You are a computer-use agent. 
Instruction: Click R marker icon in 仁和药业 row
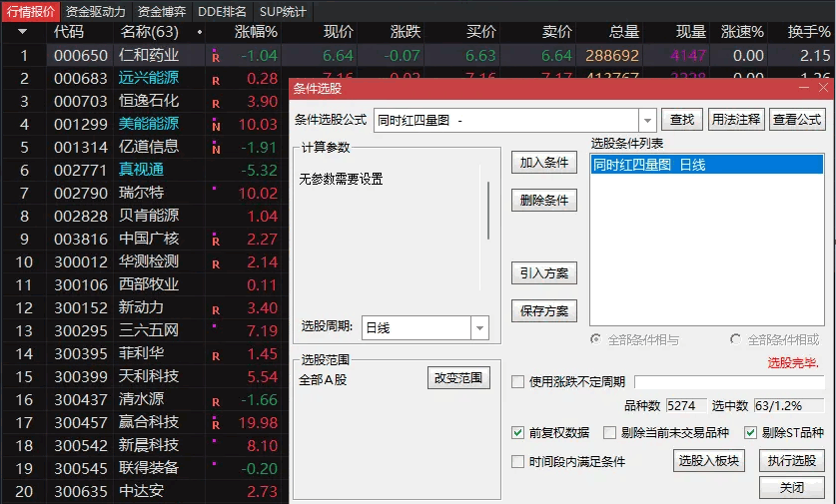[216, 56]
